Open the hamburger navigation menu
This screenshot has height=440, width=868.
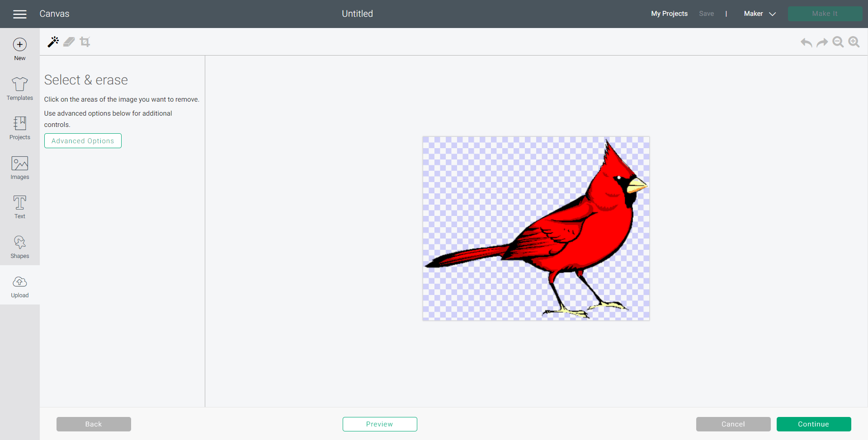(x=20, y=14)
